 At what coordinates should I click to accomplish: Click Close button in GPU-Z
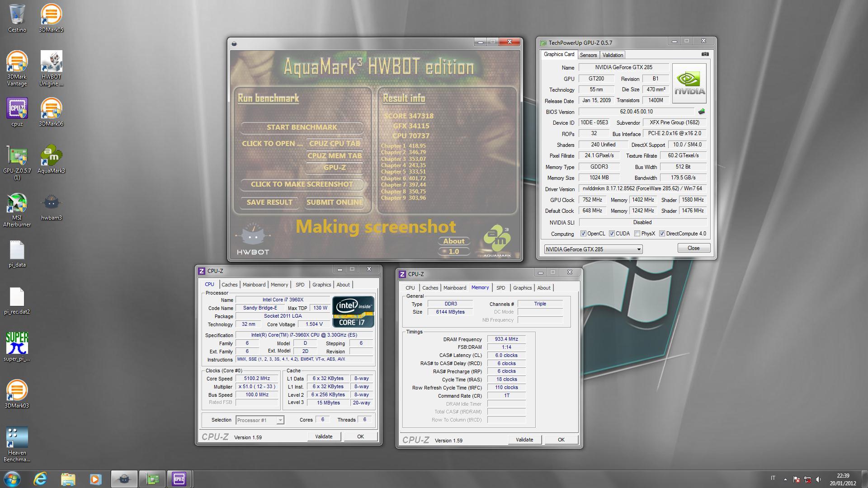tap(693, 248)
